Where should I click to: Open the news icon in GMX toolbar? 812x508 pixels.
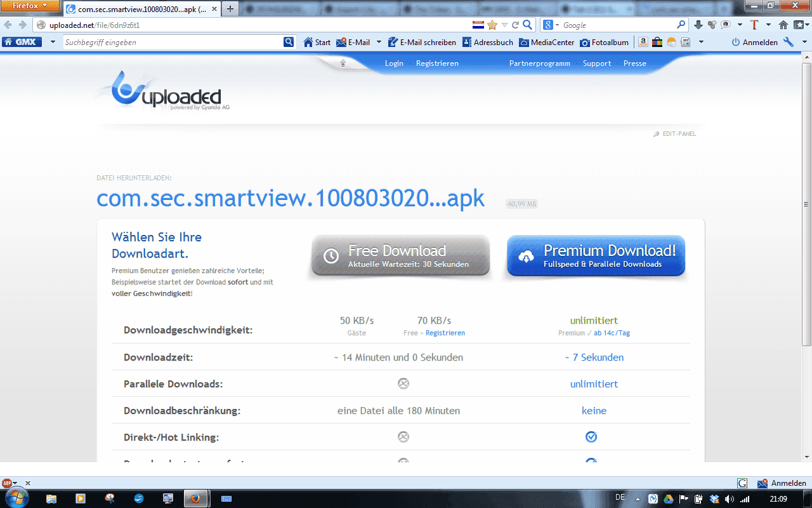click(x=685, y=42)
